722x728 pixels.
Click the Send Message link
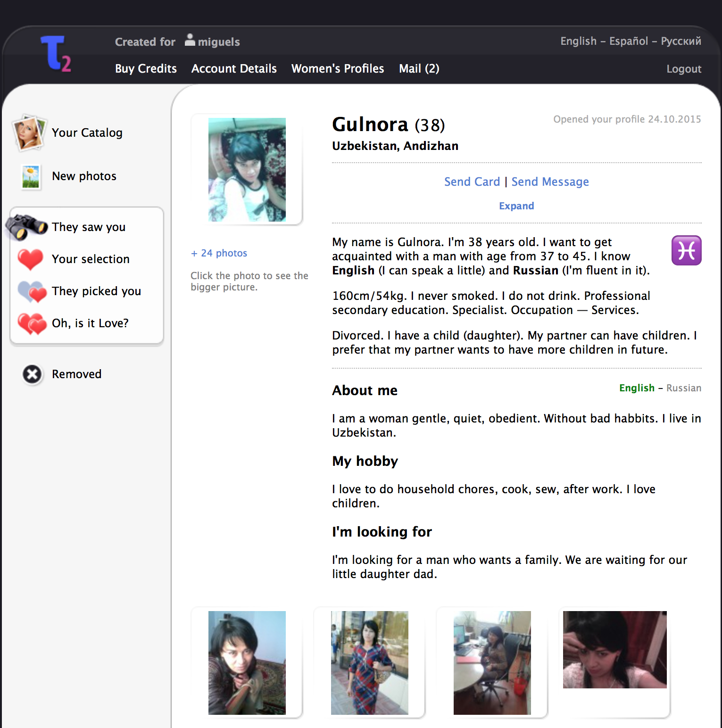click(550, 182)
